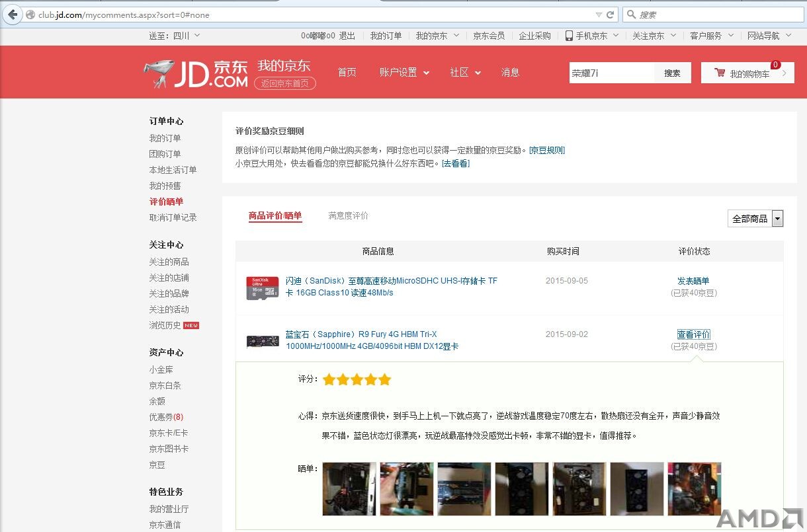Click the last review photo thumbnail
Screen dimensions: 807x532
(x=695, y=489)
